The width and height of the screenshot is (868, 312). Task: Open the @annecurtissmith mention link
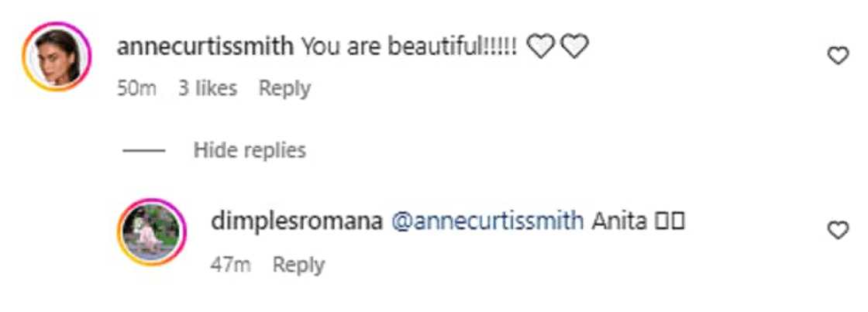pyautogui.click(x=487, y=221)
